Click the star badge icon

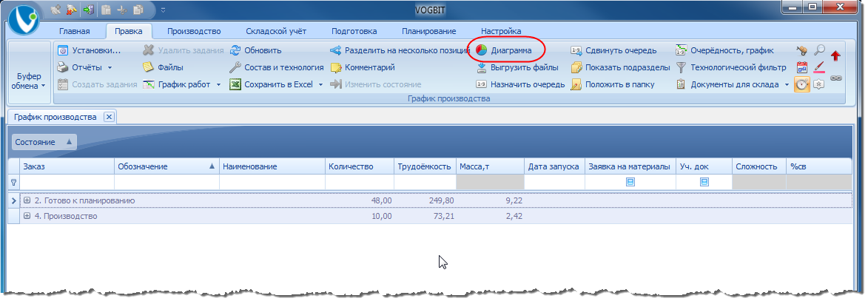(x=819, y=84)
